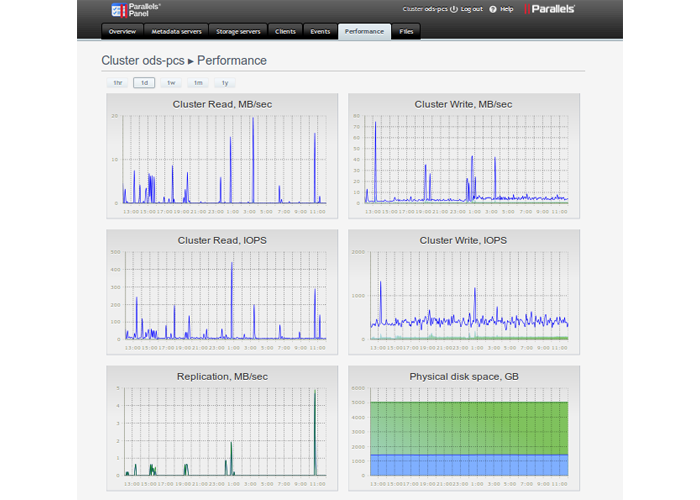This screenshot has height=500, width=700.
Task: Select the 1d time range
Action: coord(144,83)
